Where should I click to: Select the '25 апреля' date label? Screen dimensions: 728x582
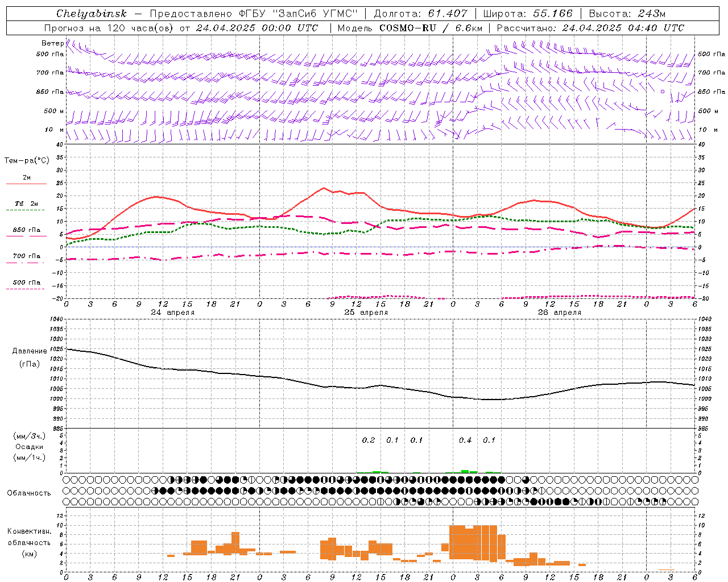pos(366,313)
